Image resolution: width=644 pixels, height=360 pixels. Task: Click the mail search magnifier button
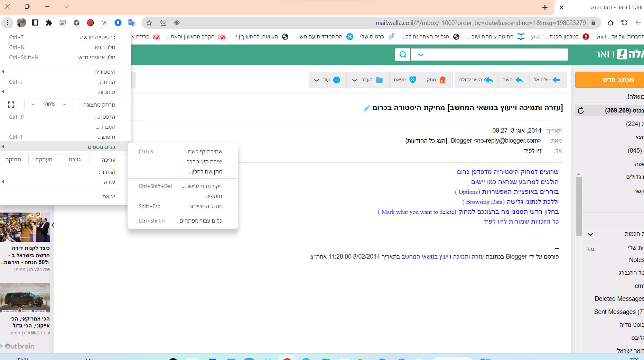coord(403,55)
